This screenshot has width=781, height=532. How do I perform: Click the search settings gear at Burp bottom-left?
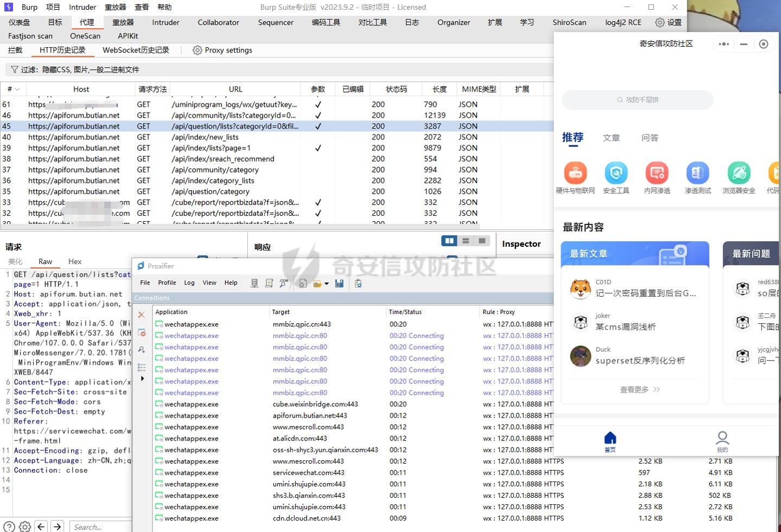pyautogui.click(x=25, y=527)
